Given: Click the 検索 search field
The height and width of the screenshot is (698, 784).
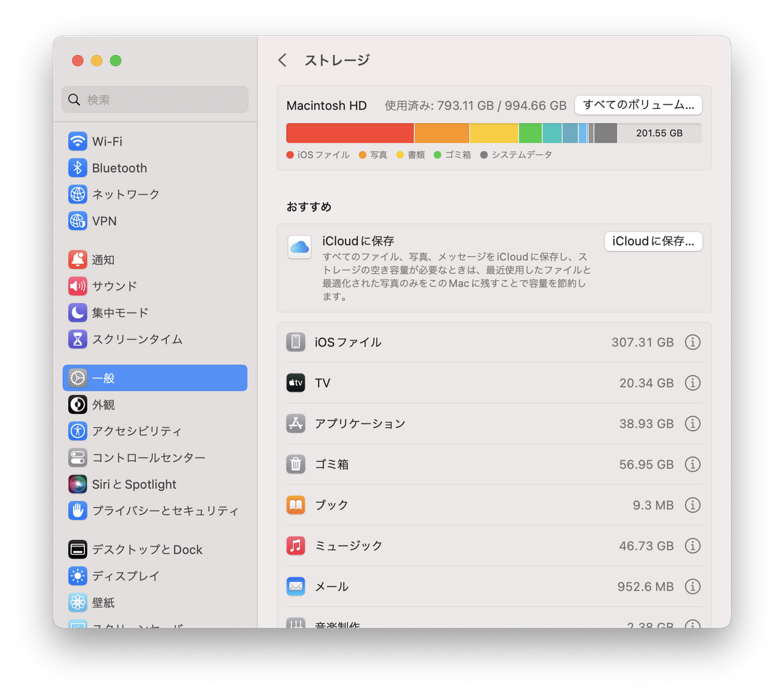Looking at the screenshot, I should point(154,99).
